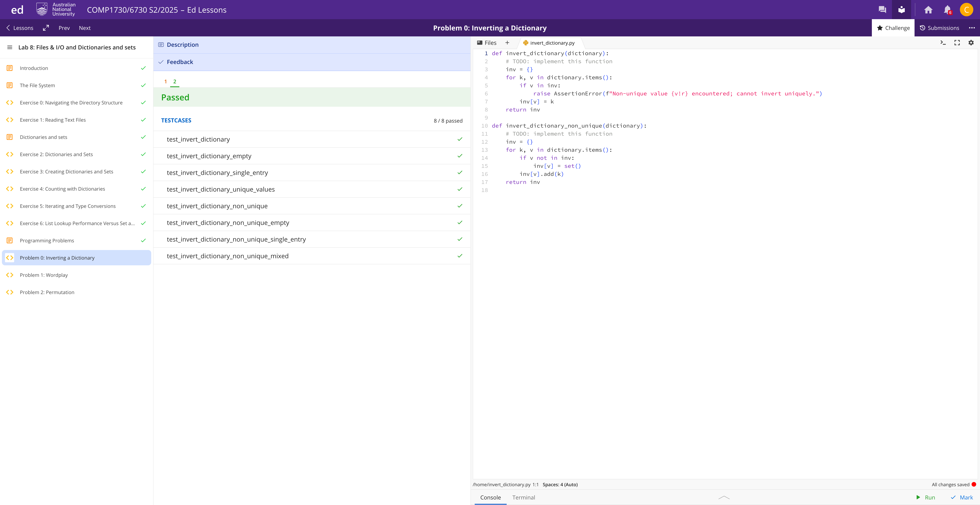The image size is (980, 505).
Task: Open the terminal prompt icon in editor
Action: [943, 43]
